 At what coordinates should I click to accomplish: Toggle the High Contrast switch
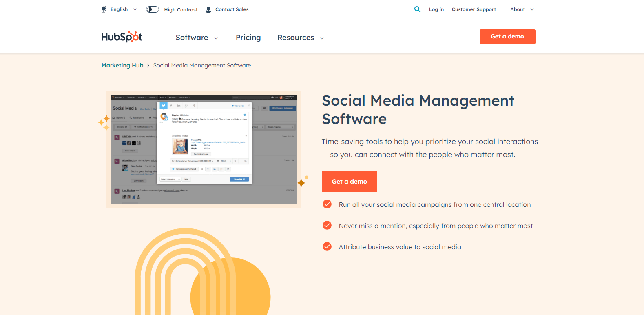point(153,9)
